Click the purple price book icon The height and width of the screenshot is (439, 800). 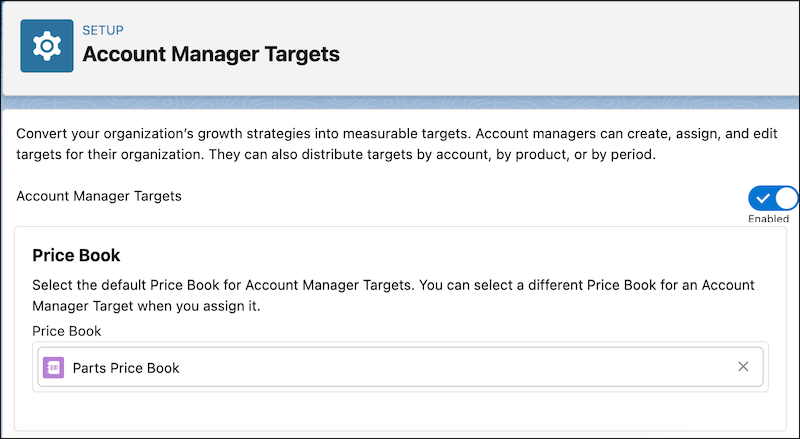coord(54,368)
